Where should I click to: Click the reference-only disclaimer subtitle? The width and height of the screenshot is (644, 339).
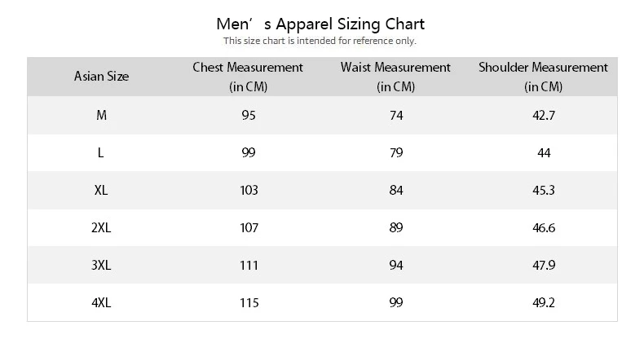(x=320, y=41)
